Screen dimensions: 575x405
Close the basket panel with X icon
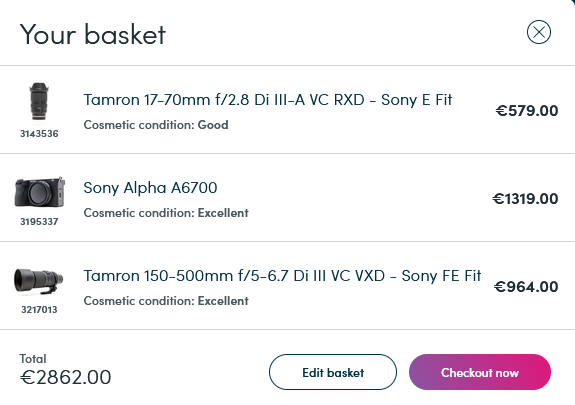tap(539, 32)
